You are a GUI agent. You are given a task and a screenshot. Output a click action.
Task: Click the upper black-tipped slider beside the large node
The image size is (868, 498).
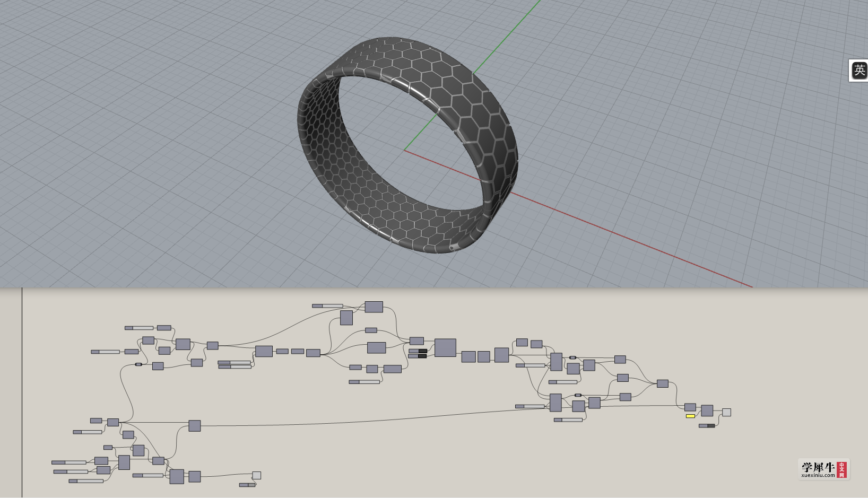point(418,351)
